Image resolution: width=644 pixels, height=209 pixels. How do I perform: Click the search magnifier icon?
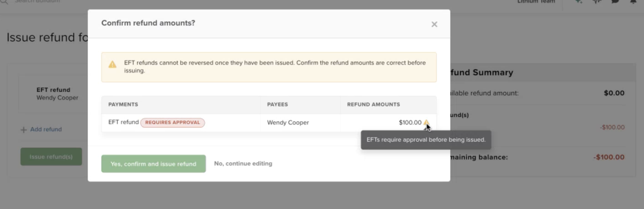click(x=4, y=2)
